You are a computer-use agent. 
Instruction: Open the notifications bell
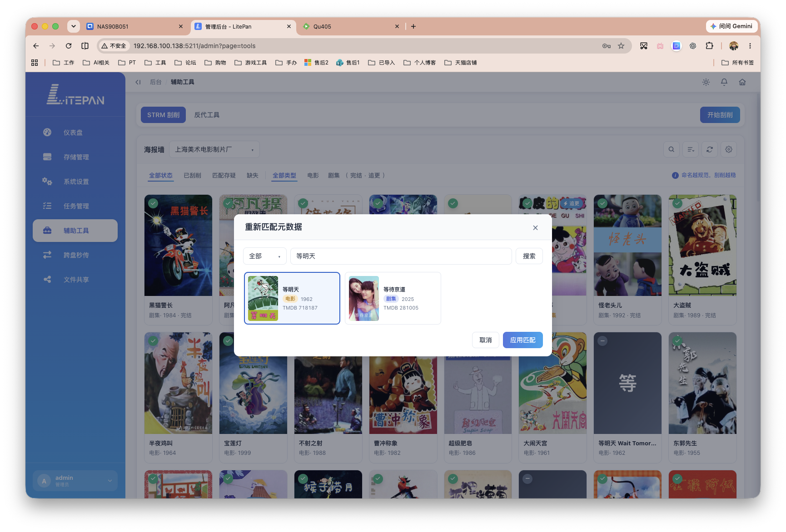(x=724, y=82)
